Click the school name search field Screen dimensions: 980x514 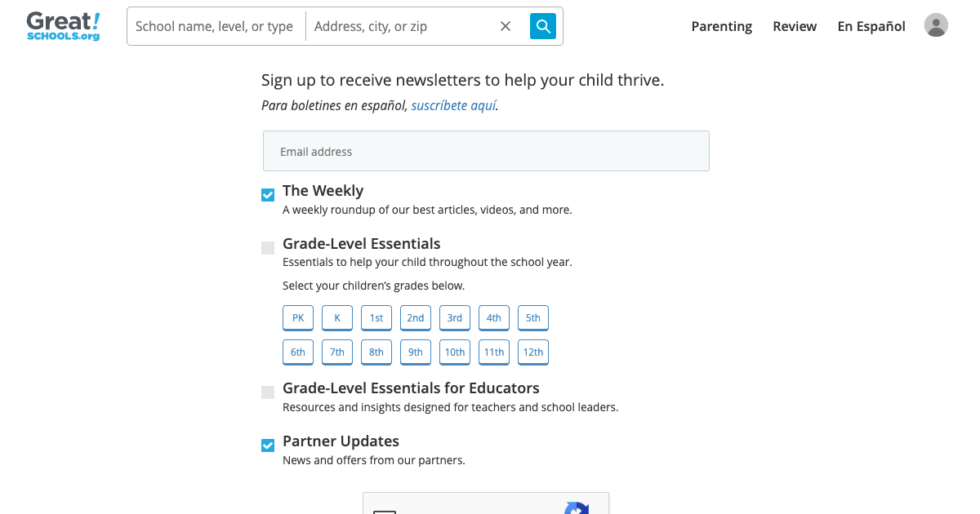point(215,26)
